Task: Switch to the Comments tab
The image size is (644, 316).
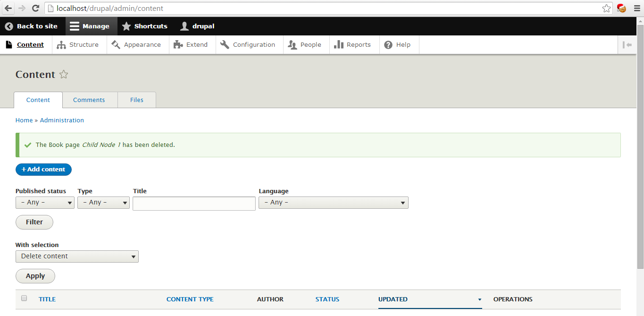Action: click(89, 100)
